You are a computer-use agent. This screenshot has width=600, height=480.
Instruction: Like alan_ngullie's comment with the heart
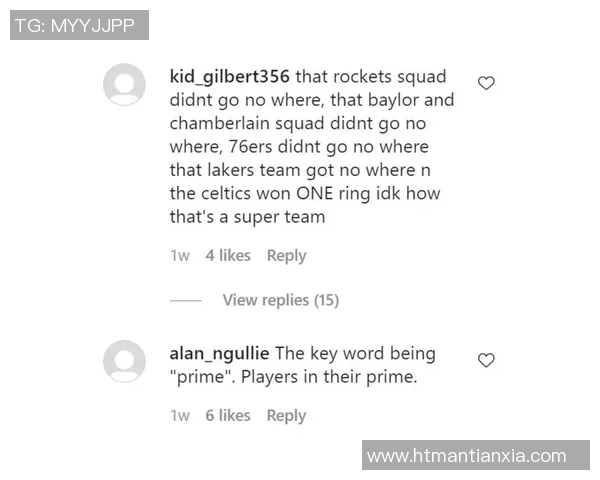click(486, 360)
